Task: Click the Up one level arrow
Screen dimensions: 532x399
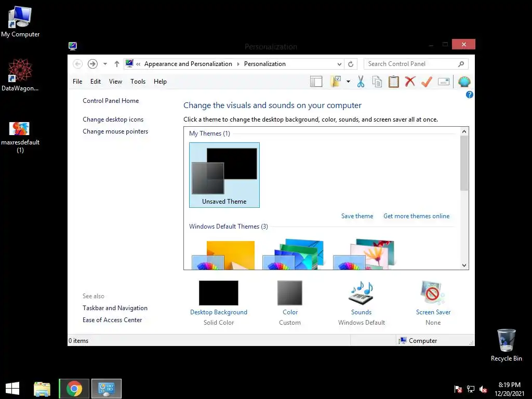Action: (x=117, y=64)
